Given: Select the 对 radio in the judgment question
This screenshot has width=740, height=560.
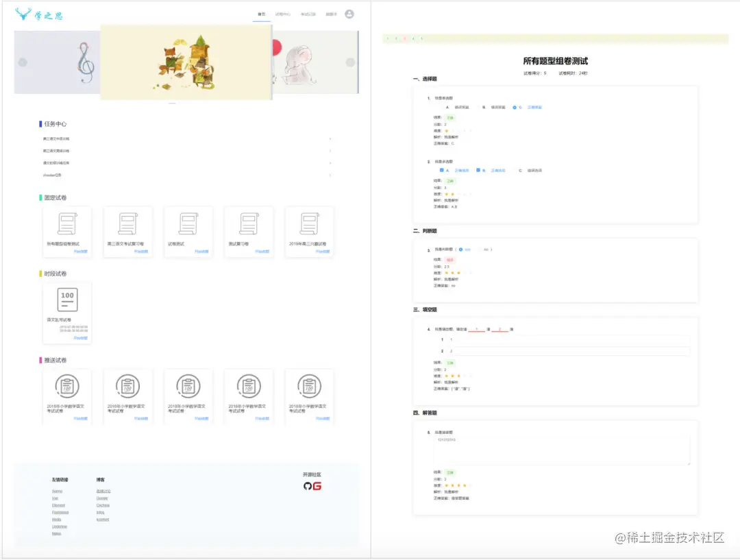Looking at the screenshot, I should click(460, 249).
